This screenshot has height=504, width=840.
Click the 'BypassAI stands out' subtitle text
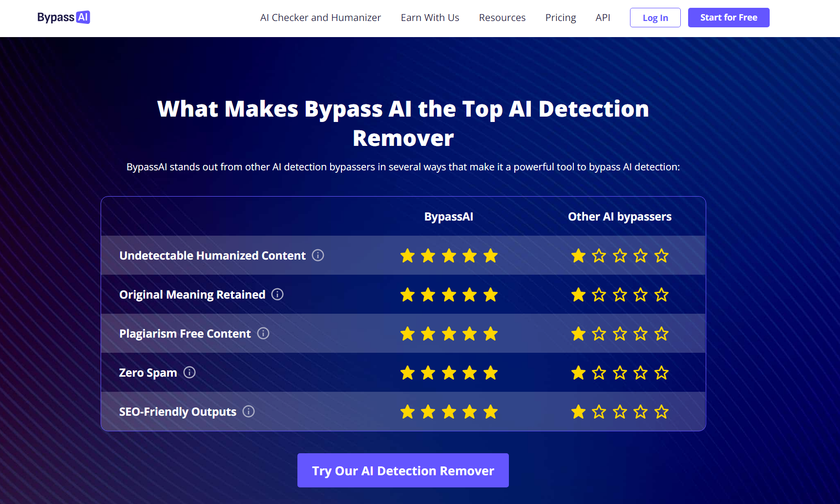click(x=403, y=167)
